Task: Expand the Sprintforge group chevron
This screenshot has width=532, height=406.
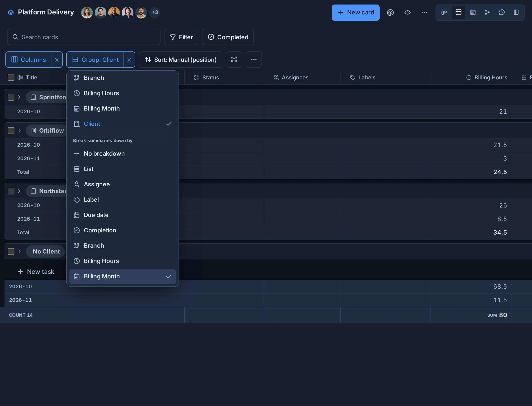Action: coord(20,97)
